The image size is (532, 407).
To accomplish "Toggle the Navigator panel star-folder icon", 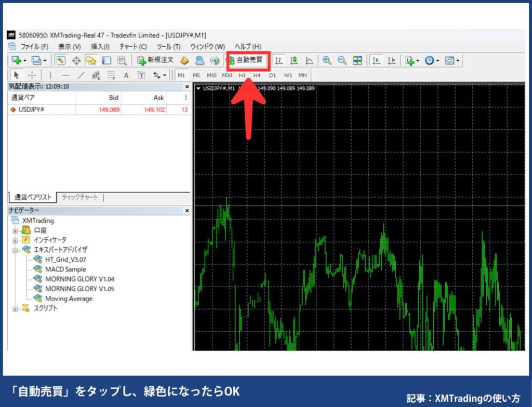I will [x=91, y=60].
